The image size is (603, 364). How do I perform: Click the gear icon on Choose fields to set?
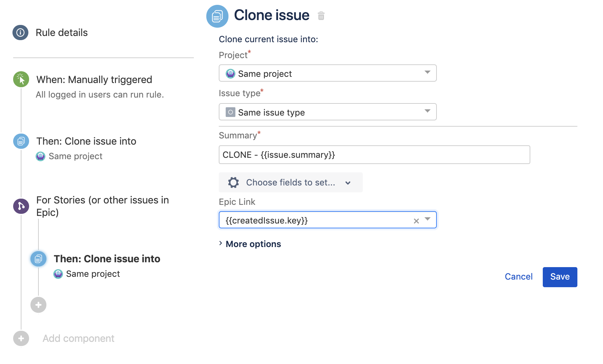233,182
